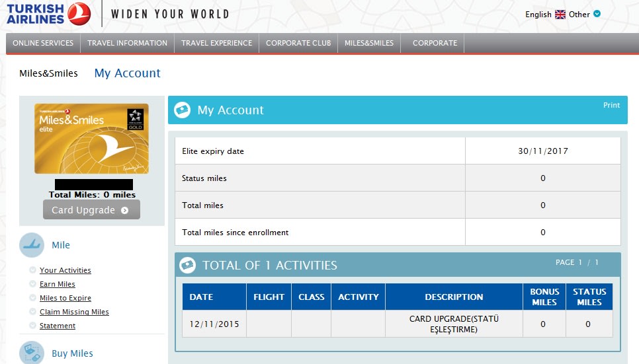Open the Statement link
This screenshot has height=364, width=639.
coord(58,326)
